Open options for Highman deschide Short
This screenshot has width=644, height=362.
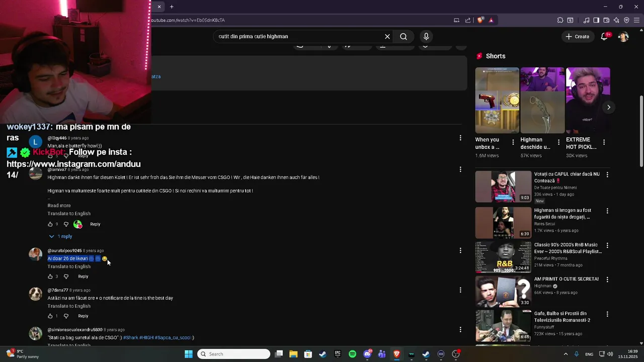[x=558, y=142]
